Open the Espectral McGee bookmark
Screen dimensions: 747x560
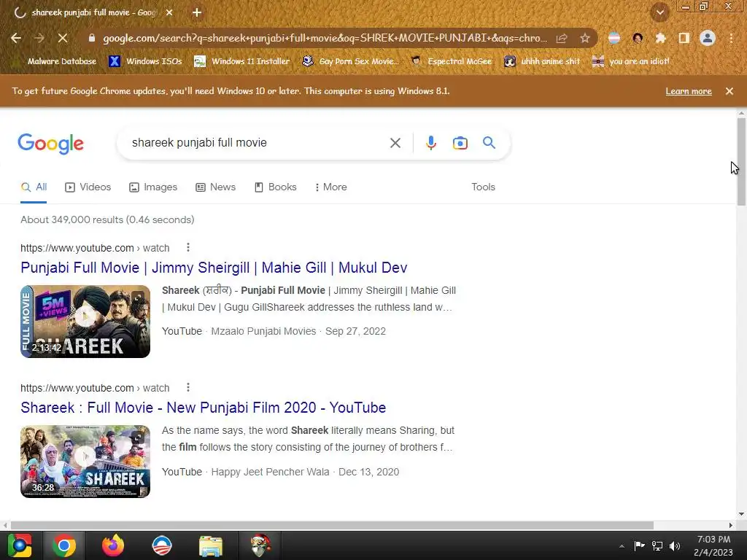(x=451, y=61)
